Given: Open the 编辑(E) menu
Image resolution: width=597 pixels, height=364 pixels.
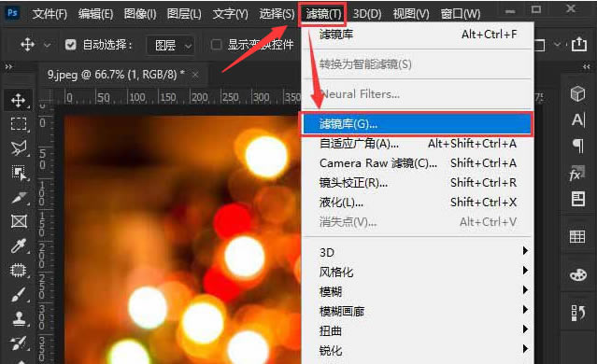Looking at the screenshot, I should [95, 14].
